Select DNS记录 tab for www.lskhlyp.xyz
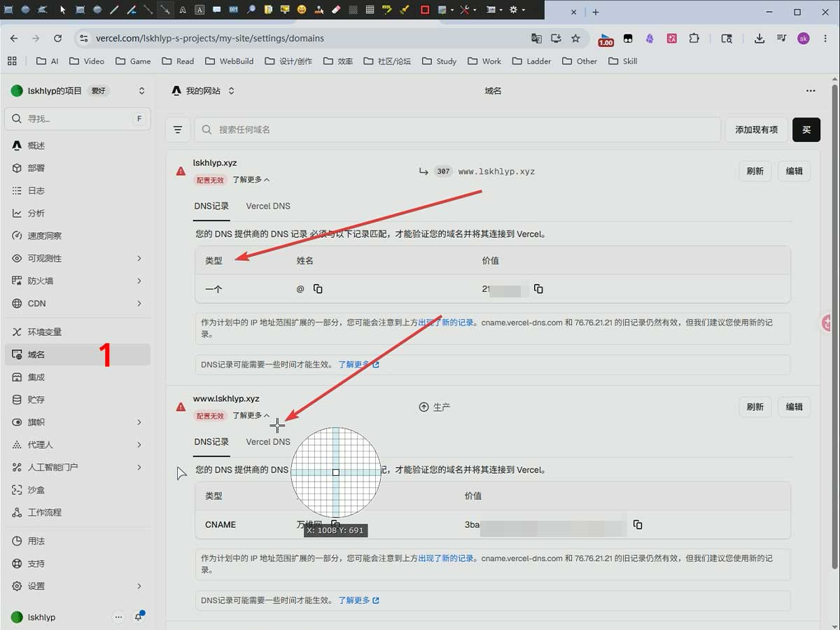The width and height of the screenshot is (840, 630). pyautogui.click(x=211, y=442)
